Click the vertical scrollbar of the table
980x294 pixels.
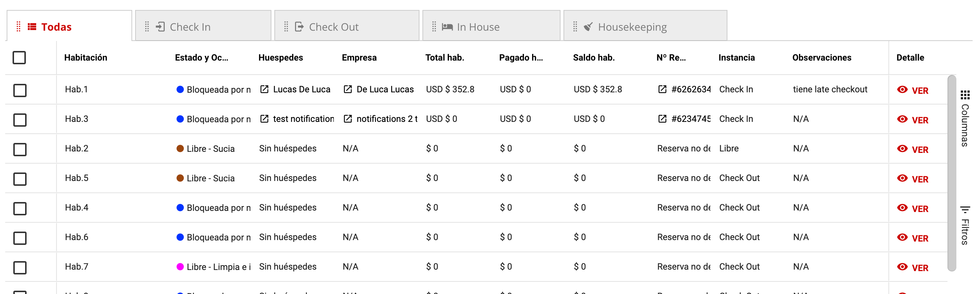click(x=952, y=173)
